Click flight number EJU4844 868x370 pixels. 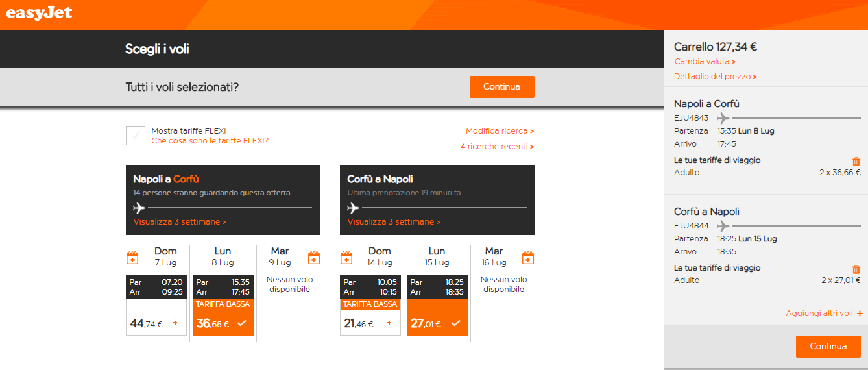pyautogui.click(x=692, y=226)
